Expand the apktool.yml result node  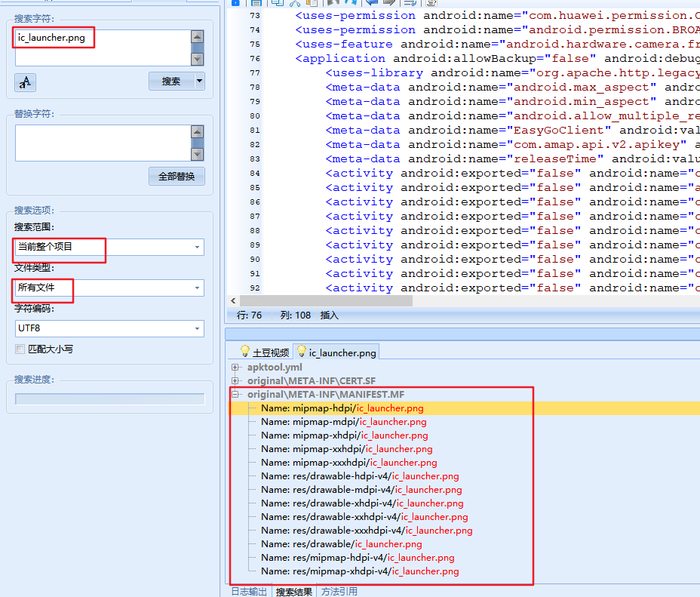click(235, 367)
